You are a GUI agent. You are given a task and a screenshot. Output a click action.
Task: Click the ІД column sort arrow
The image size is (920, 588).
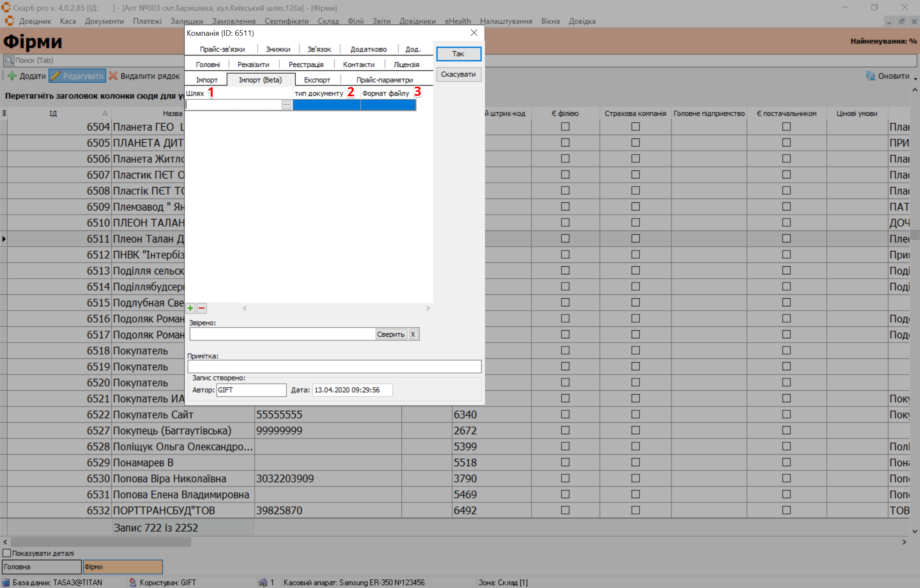(105, 113)
